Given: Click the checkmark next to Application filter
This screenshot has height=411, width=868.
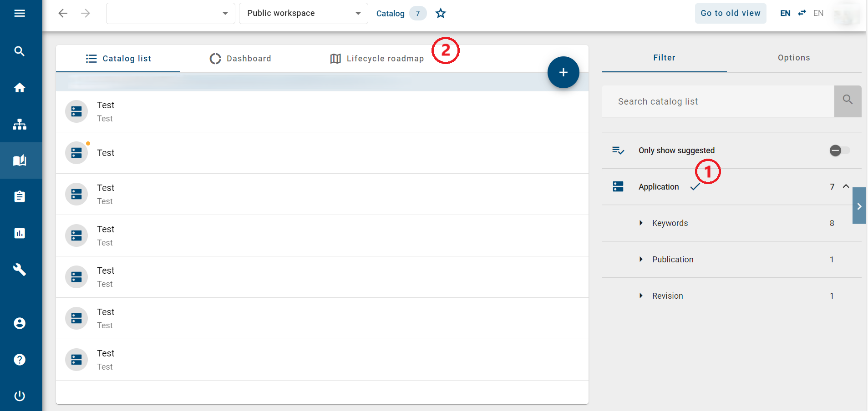Looking at the screenshot, I should point(695,187).
